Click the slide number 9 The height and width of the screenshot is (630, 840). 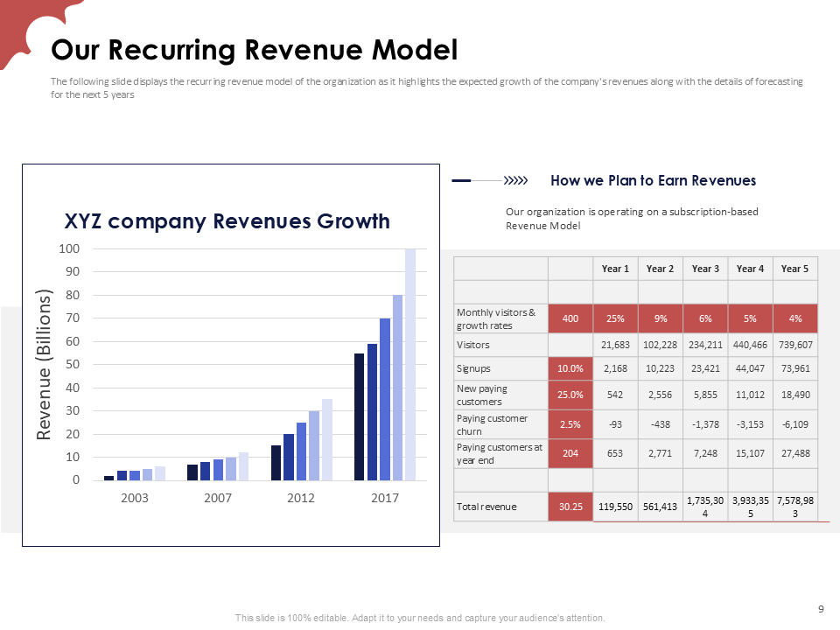pyautogui.click(x=822, y=609)
